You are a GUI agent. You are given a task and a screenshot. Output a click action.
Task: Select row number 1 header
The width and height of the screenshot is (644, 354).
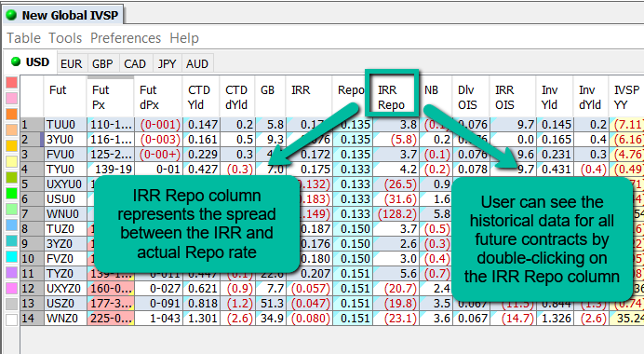[32, 125]
